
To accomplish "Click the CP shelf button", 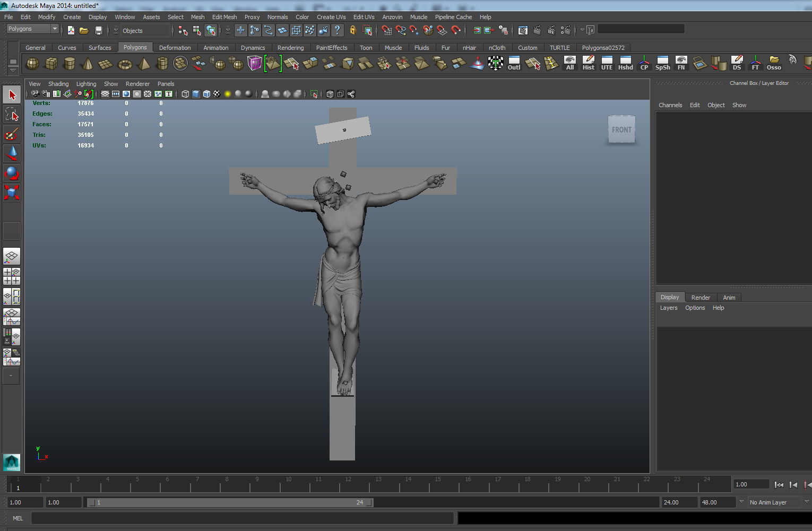I will (644, 64).
